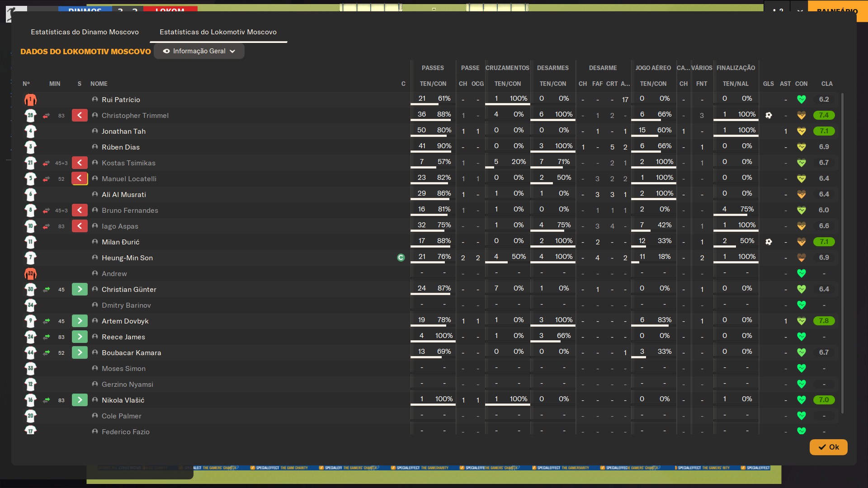868x488 pixels.
Task: Sort by the GLS goals column header
Action: coord(769,84)
